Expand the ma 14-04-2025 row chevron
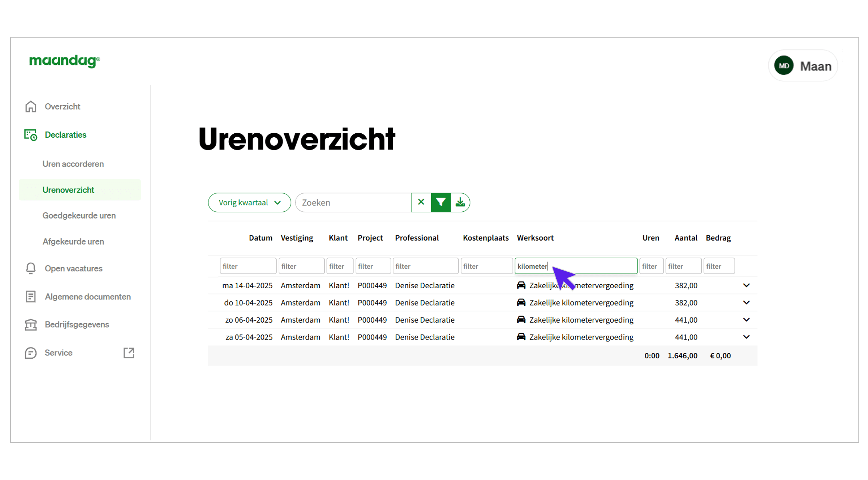The width and height of the screenshot is (868, 480). 746,285
